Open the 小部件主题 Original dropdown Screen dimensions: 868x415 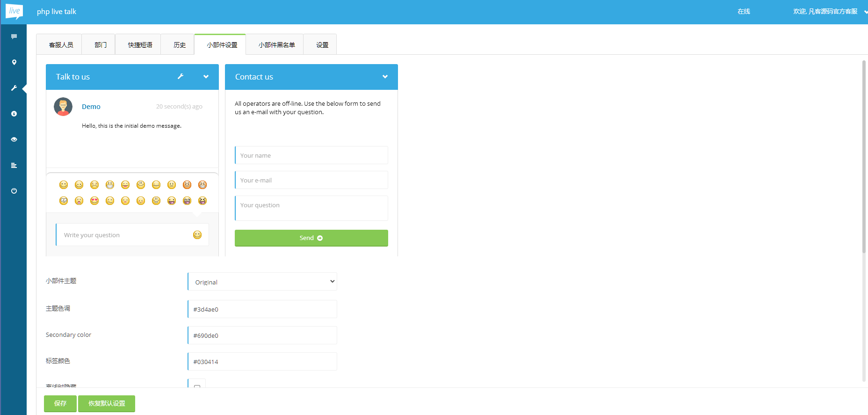click(262, 282)
